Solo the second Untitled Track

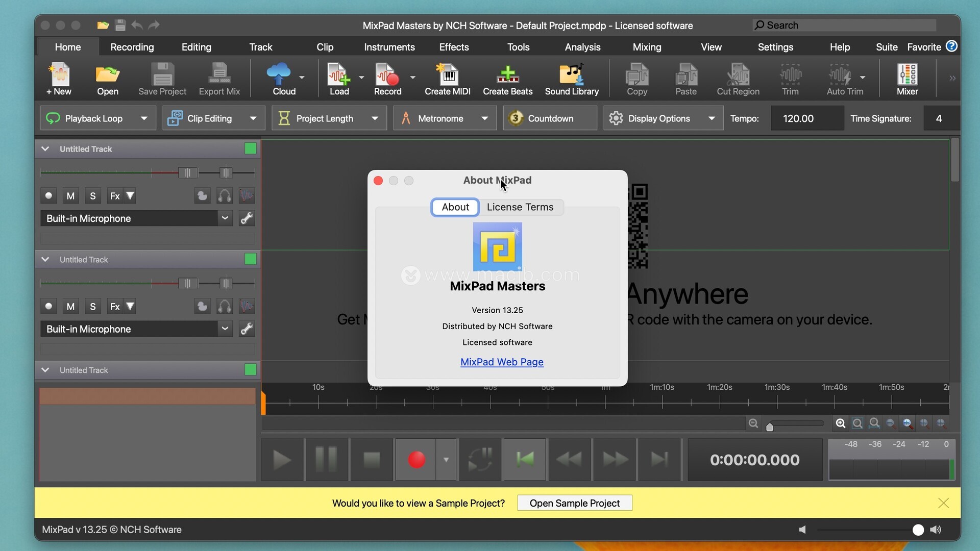(92, 307)
